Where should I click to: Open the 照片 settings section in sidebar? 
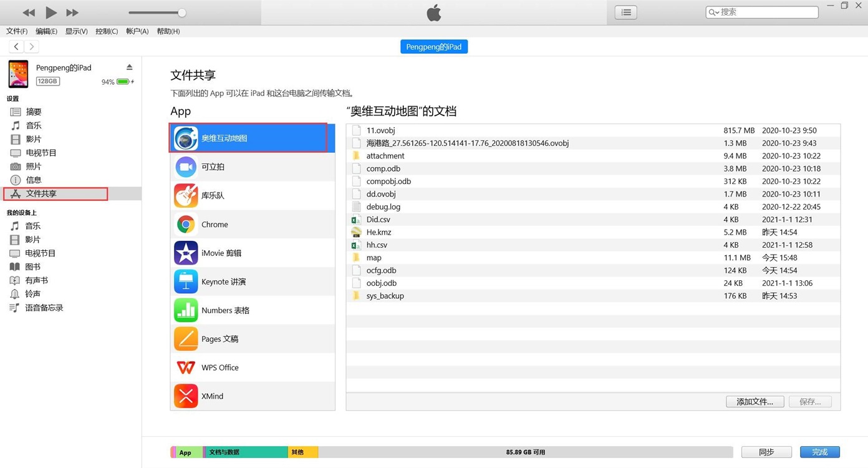(33, 167)
